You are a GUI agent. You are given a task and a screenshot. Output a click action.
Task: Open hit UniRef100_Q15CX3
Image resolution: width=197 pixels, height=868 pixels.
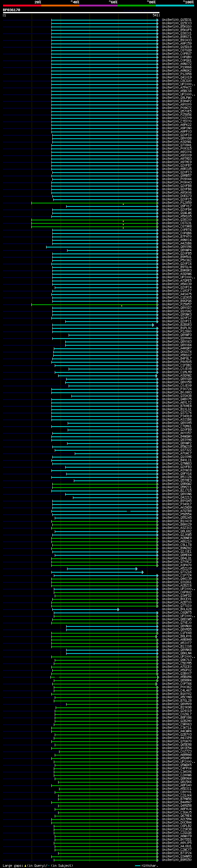point(176,23)
